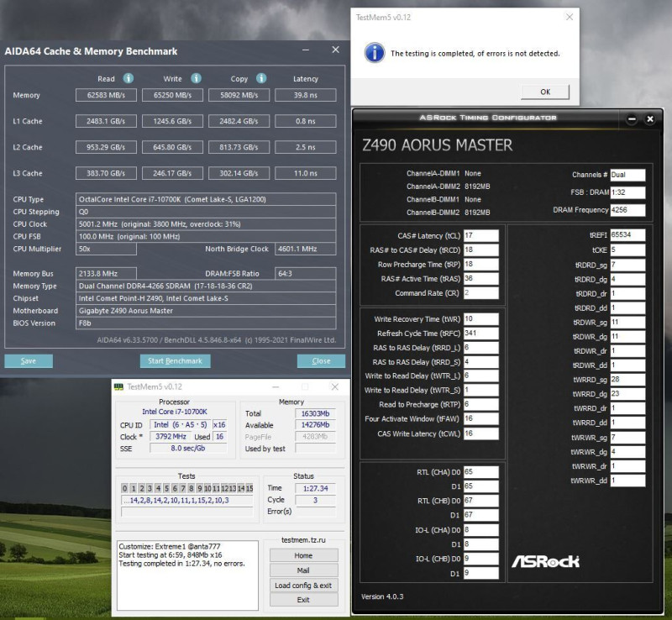Click the Mail button in TestMem5

click(303, 570)
